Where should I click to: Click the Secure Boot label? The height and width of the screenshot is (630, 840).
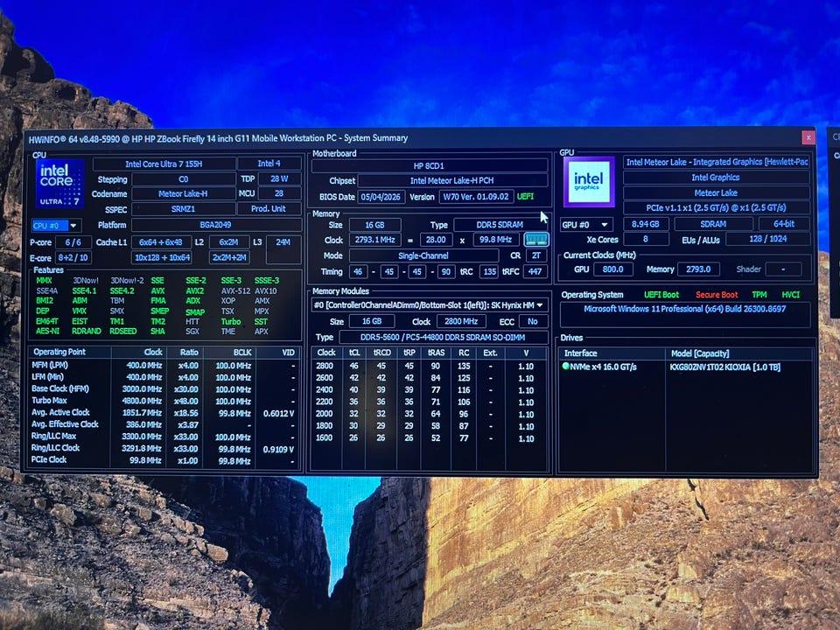coord(717,295)
